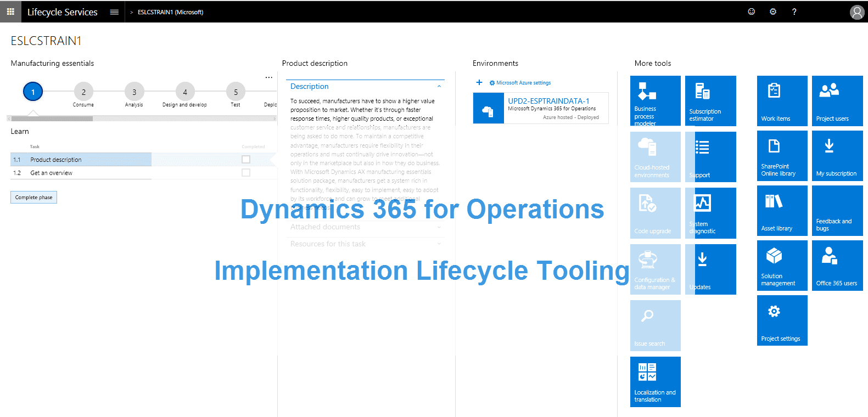Open Configuration & data manager tile
Viewport: 868px width, 417px height.
(x=656, y=269)
